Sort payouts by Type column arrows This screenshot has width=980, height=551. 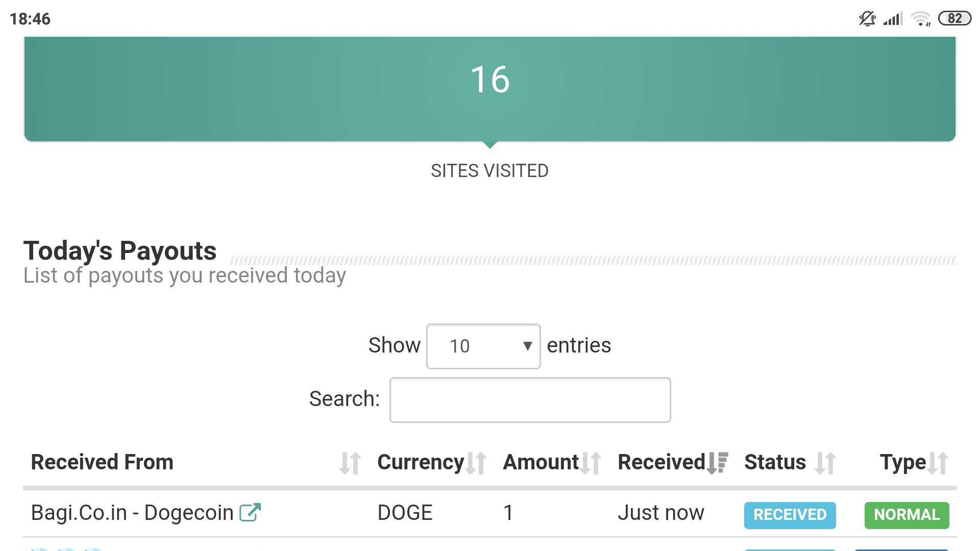[x=938, y=463]
